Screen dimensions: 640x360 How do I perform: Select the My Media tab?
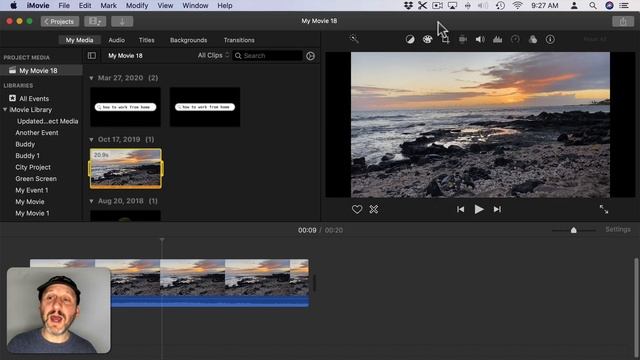pos(80,40)
